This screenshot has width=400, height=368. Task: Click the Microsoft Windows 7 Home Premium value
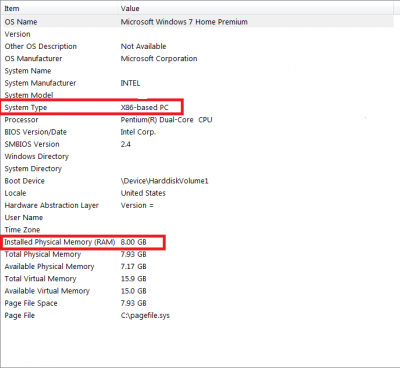(x=184, y=22)
